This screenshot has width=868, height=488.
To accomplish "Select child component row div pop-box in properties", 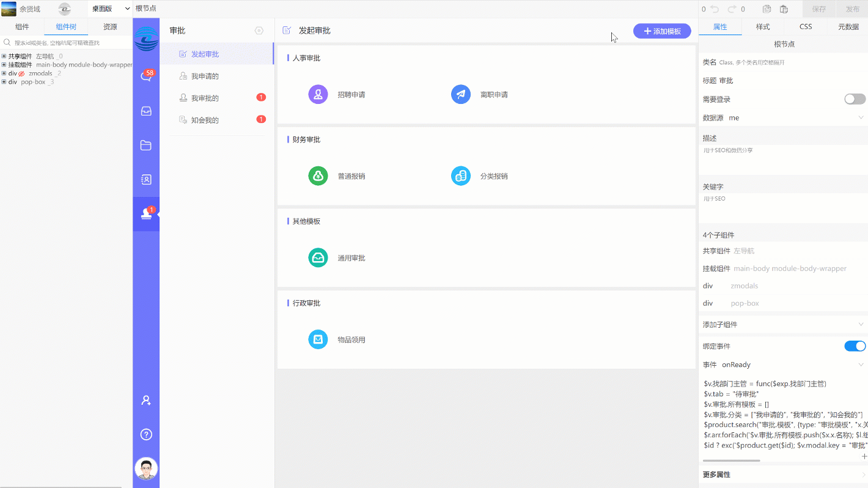I will 783,303.
